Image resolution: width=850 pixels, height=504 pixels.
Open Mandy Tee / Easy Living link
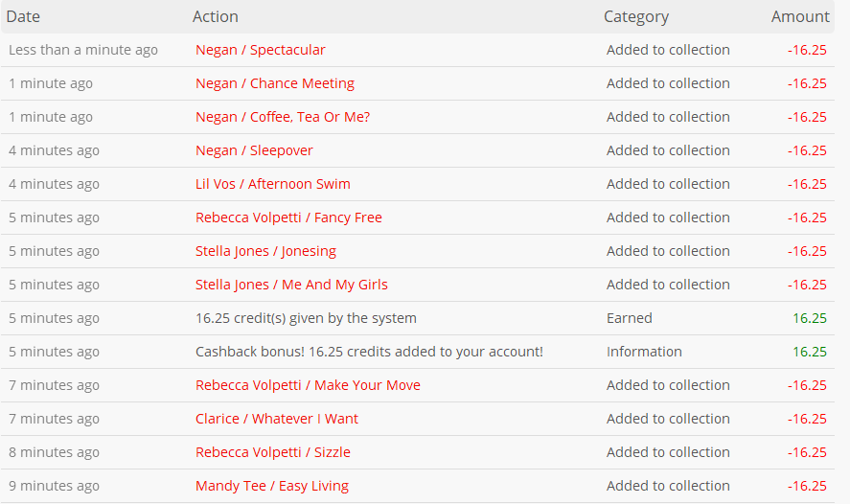(272, 486)
